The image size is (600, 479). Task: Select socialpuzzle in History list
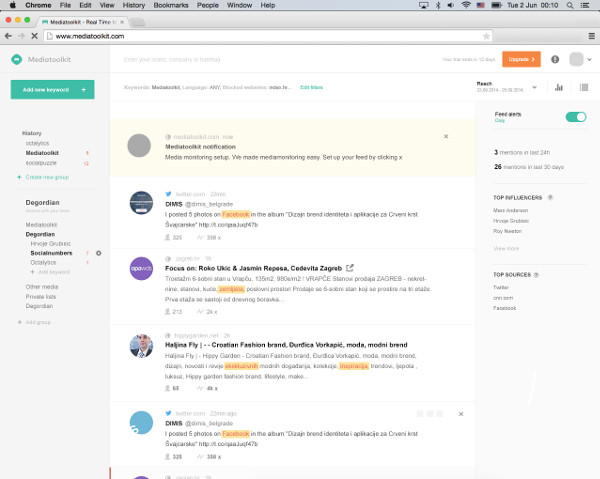[41, 163]
